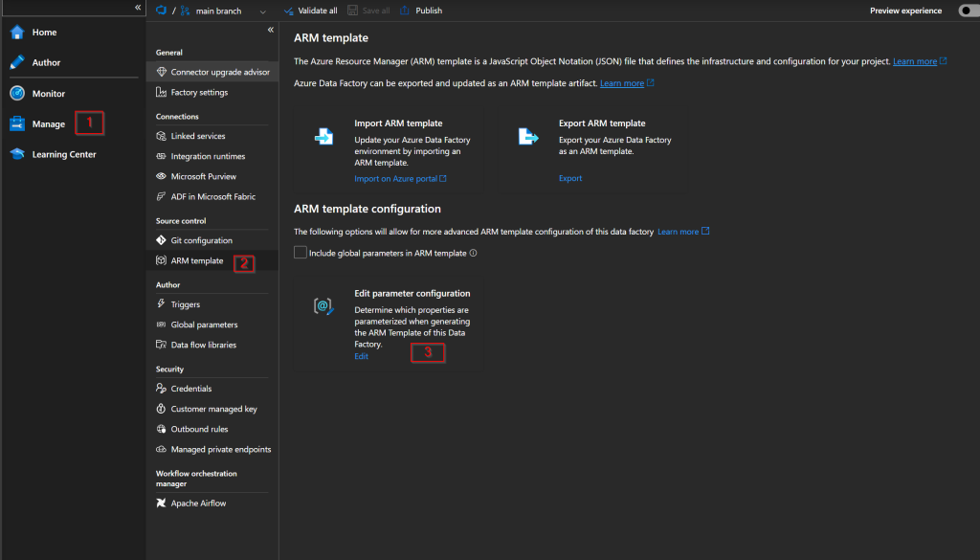Click the Edit link for parameter configuration
This screenshot has width=980, height=560.
tap(361, 356)
